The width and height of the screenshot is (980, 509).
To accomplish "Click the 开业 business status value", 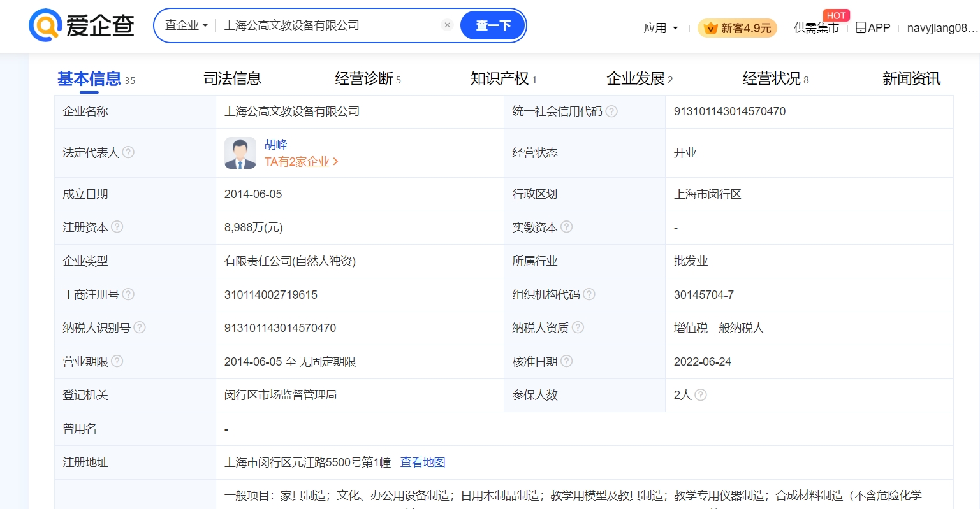I will (685, 153).
